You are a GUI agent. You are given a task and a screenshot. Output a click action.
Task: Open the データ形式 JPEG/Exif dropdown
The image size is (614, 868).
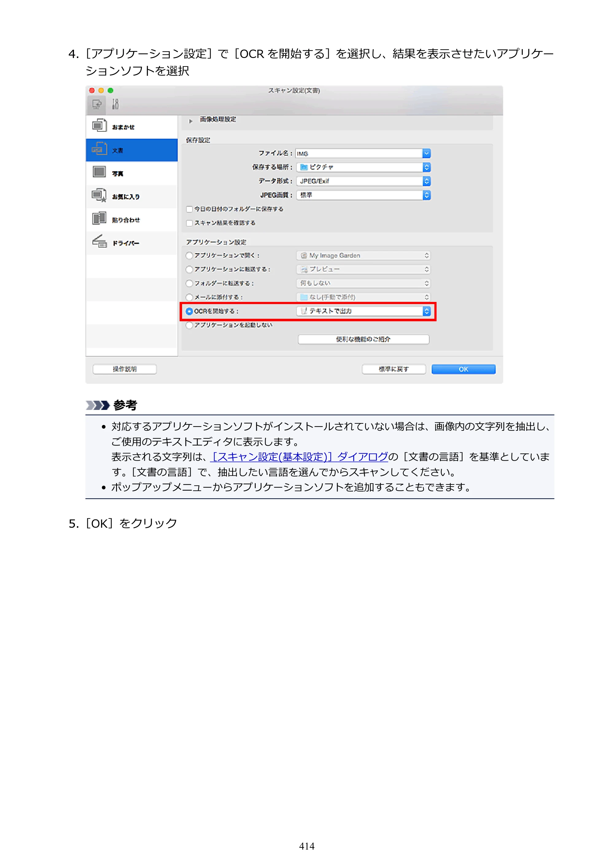(363, 181)
